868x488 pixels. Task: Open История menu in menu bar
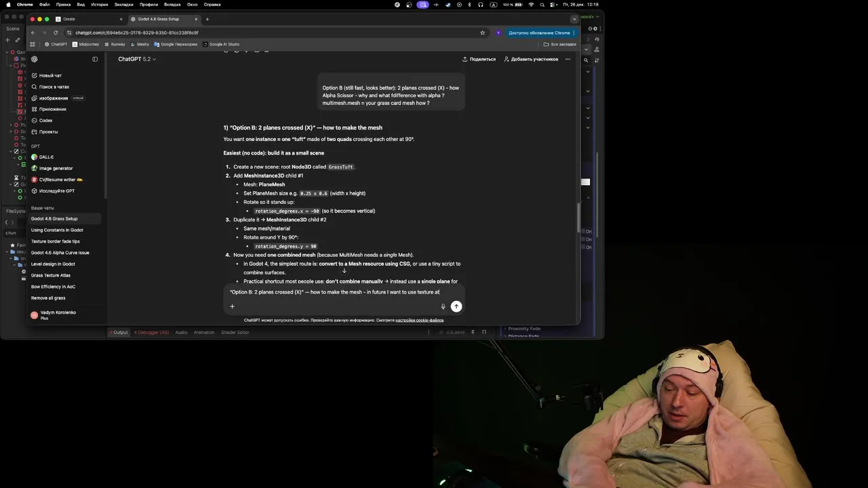coord(100,4)
